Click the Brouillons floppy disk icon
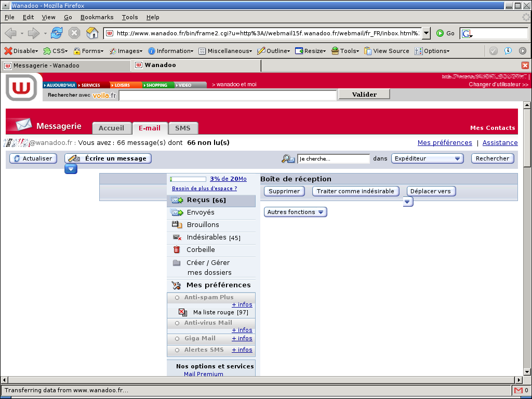This screenshot has width=532, height=399. [x=177, y=224]
